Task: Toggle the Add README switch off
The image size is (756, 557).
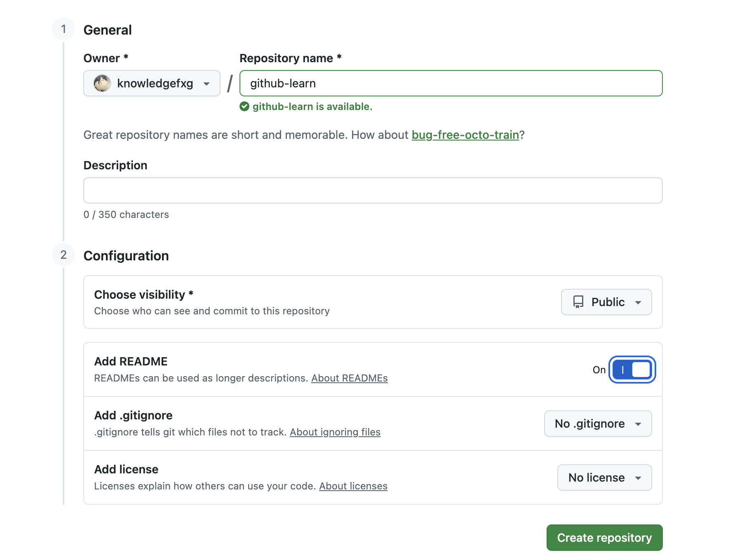Action: tap(632, 370)
